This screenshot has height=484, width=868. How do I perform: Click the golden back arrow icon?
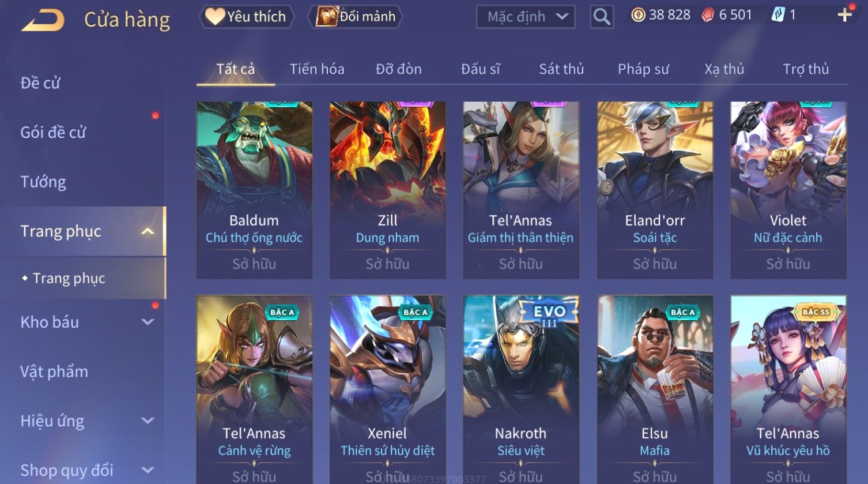[x=43, y=20]
